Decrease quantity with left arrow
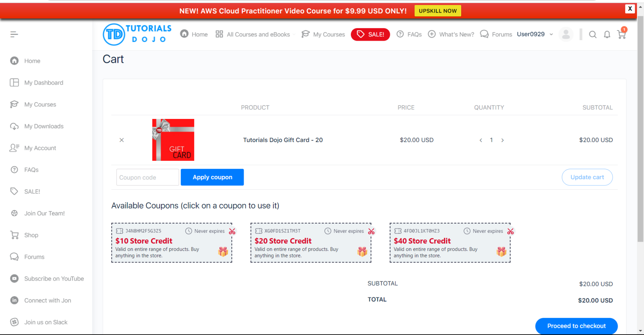Image resolution: width=644 pixels, height=335 pixels. [x=480, y=140]
